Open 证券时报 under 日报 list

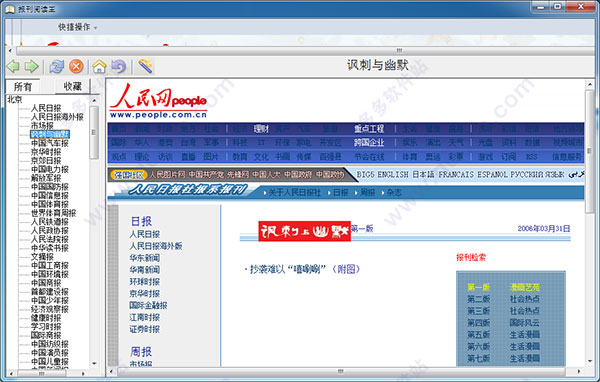pos(145,329)
